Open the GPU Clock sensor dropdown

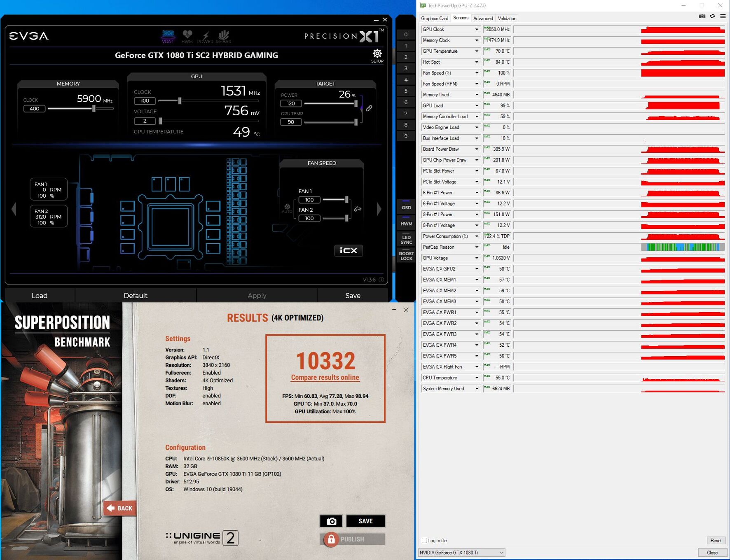[x=477, y=29]
